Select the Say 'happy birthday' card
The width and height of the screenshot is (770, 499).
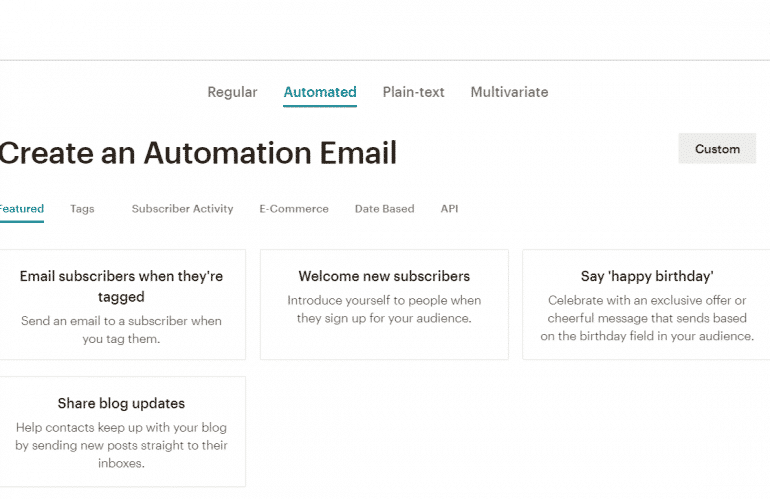(647, 305)
